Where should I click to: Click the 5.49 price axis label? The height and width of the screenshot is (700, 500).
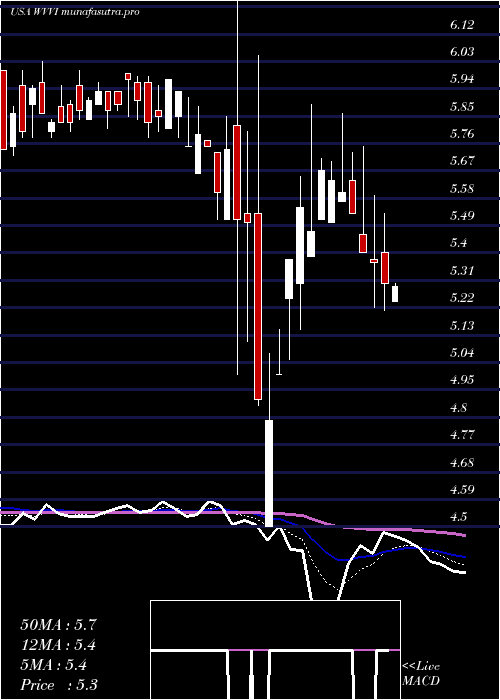click(x=462, y=217)
